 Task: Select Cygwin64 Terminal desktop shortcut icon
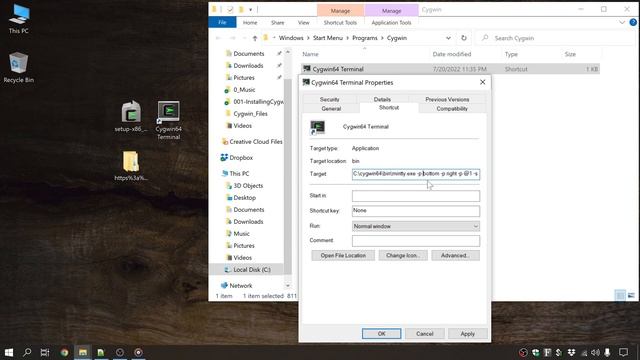coord(169,120)
